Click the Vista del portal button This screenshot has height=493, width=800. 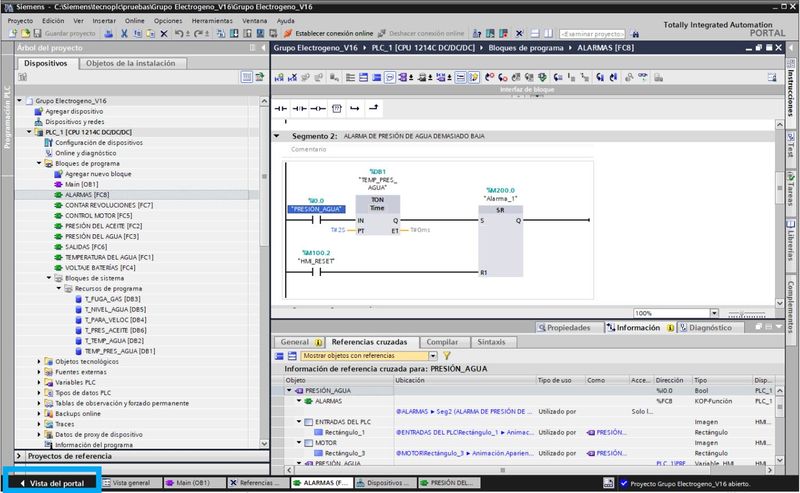point(52,483)
